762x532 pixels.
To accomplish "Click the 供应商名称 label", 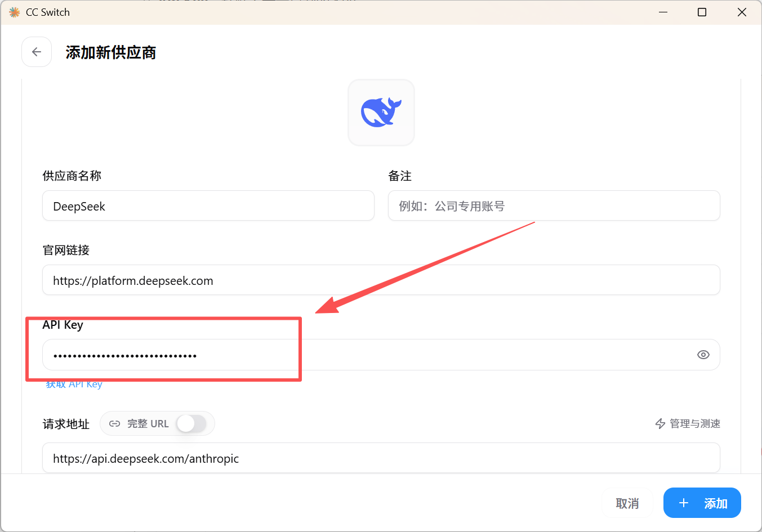I will [x=72, y=176].
